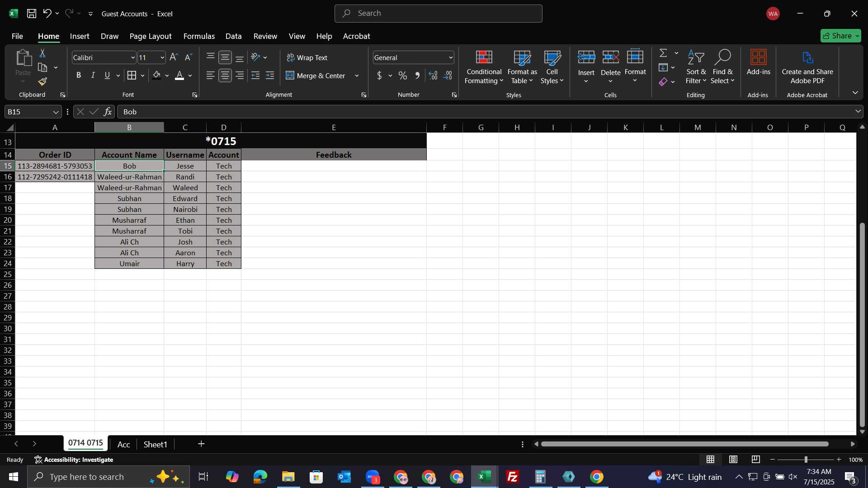The width and height of the screenshot is (868, 488).
Task: Expand Conditional Formatting menu
Action: pyautogui.click(x=484, y=67)
